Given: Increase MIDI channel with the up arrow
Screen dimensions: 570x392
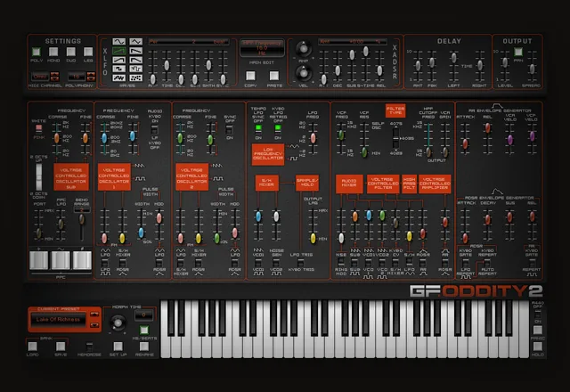Looking at the screenshot, I should pos(55,74).
